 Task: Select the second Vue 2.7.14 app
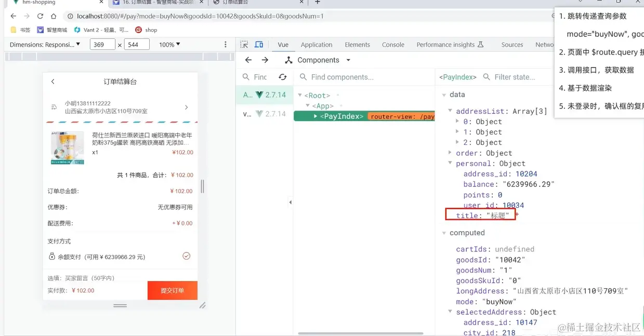[265, 114]
